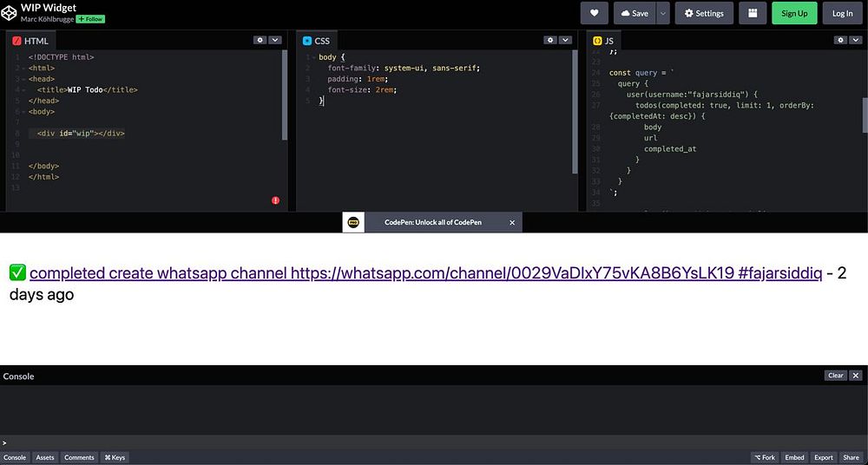Open the Unlock all of CodePen link
Image resolution: width=868 pixels, height=465 pixels.
[x=433, y=223]
